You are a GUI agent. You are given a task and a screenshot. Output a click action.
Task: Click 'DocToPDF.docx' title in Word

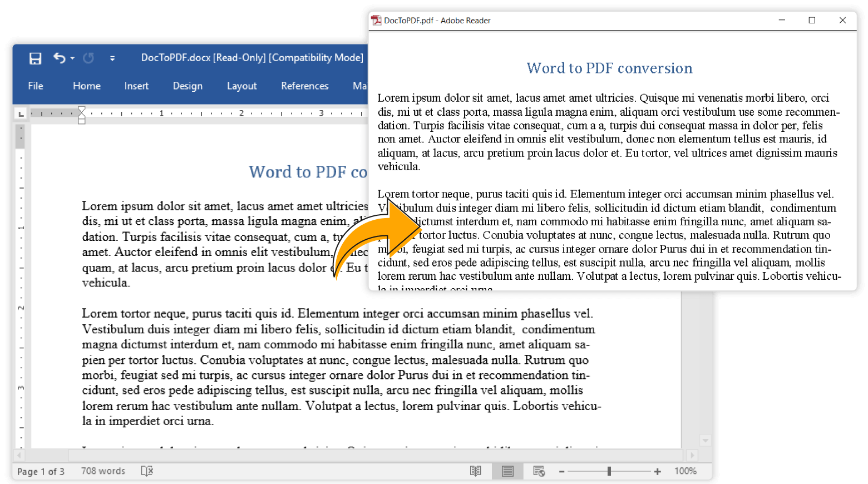pos(176,58)
